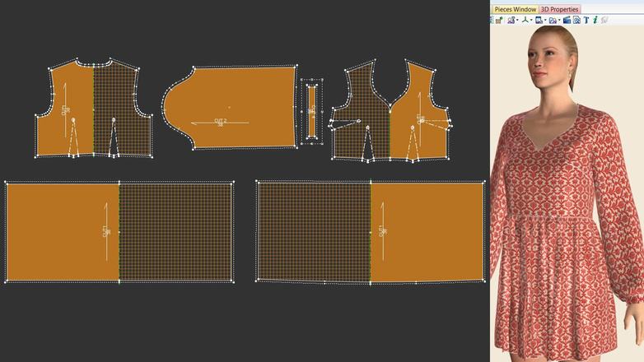This screenshot has width=644, height=362.
Task: Select the text T tool icon
Action: 586,20
